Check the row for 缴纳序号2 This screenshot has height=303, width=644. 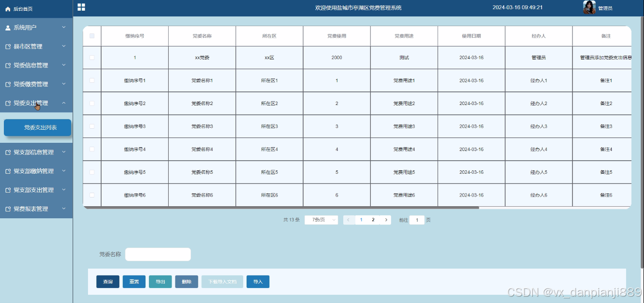click(92, 103)
